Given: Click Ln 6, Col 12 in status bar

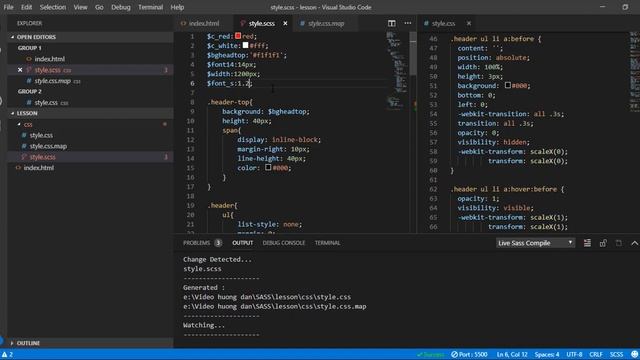Looking at the screenshot, I should [512, 354].
